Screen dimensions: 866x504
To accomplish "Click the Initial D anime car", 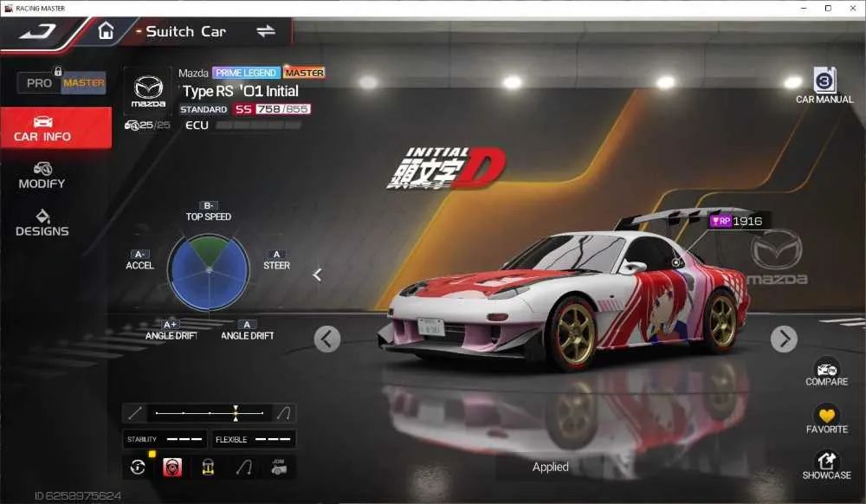I will click(x=565, y=290).
